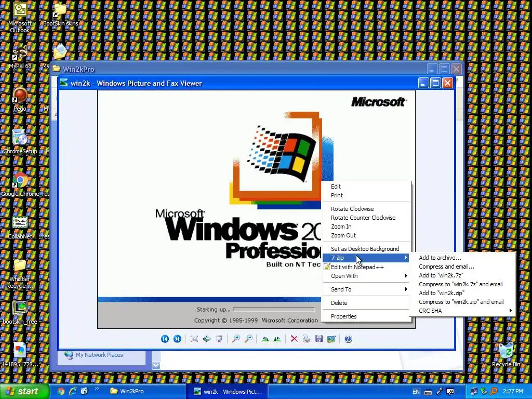The width and height of the screenshot is (532, 399).
Task: Open BootSkin skins desktop folder
Action: coord(60,15)
